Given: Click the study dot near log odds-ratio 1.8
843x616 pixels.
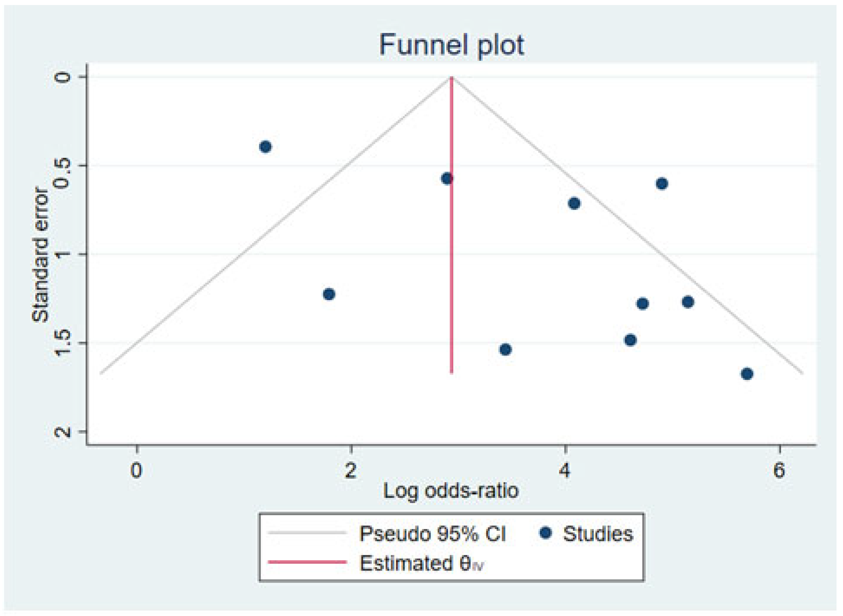Looking at the screenshot, I should click(329, 294).
